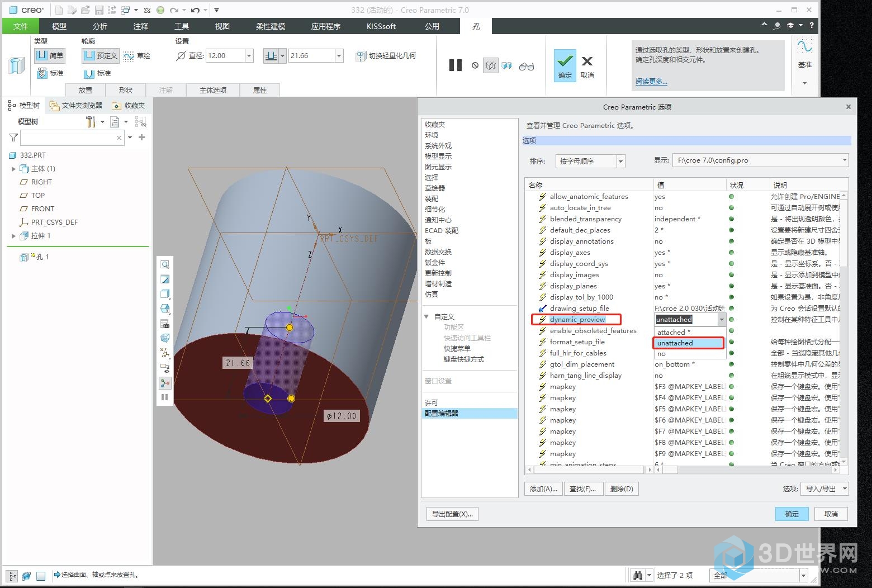The image size is (872, 588).
Task: Click the annotation display icon in graphics toolbar
Action: click(165, 368)
